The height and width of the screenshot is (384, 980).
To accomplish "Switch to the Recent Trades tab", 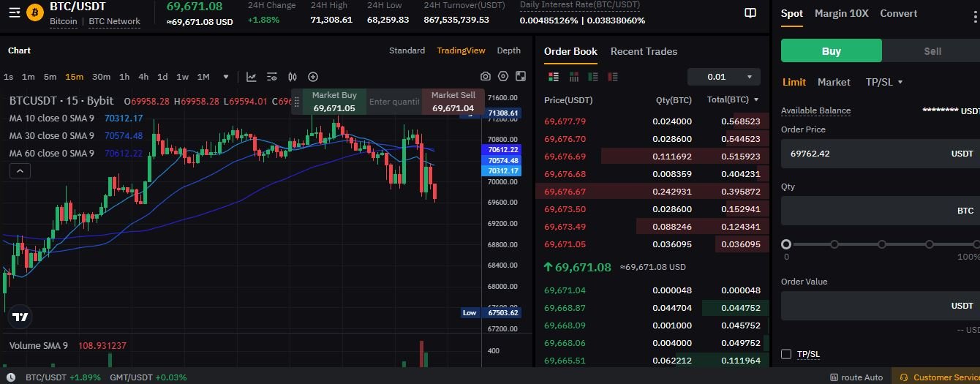I will point(644,51).
